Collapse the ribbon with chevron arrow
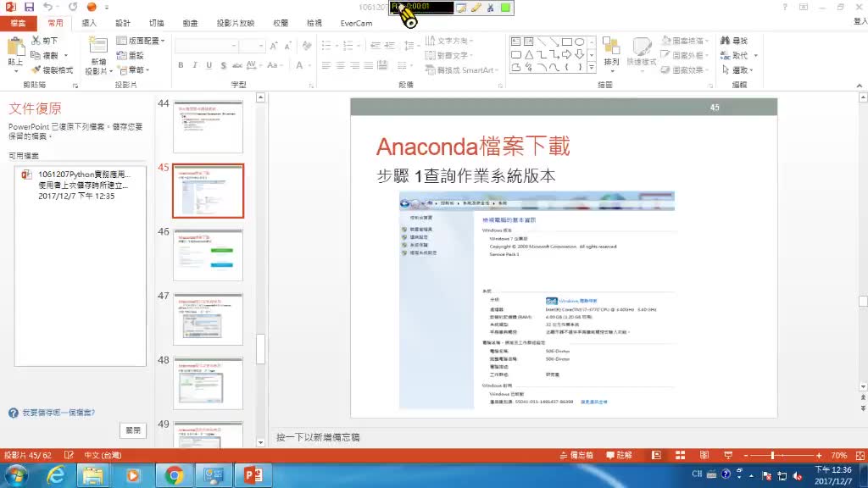Image resolution: width=868 pixels, height=488 pixels. pos(860,86)
